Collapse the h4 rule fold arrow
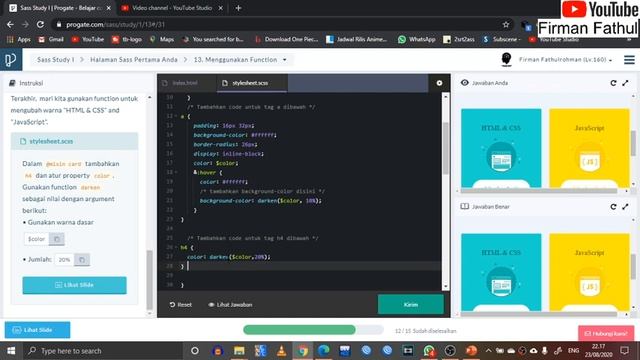 point(176,247)
